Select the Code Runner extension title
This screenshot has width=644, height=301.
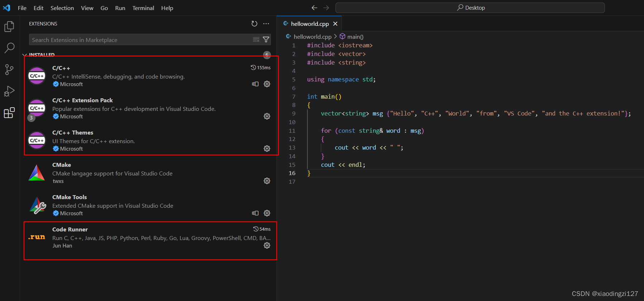70,229
